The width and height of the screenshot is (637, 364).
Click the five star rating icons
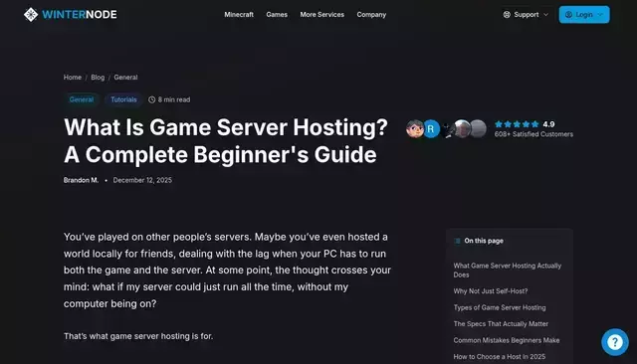click(517, 124)
